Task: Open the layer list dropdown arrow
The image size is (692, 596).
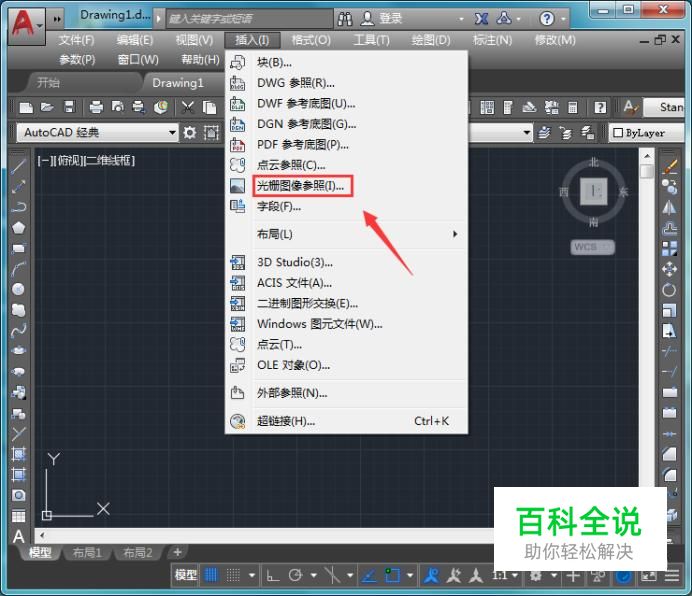Action: (526, 132)
